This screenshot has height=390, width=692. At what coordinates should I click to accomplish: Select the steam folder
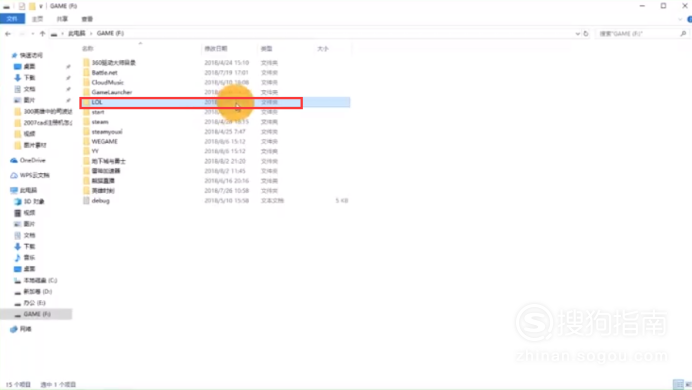tap(100, 122)
